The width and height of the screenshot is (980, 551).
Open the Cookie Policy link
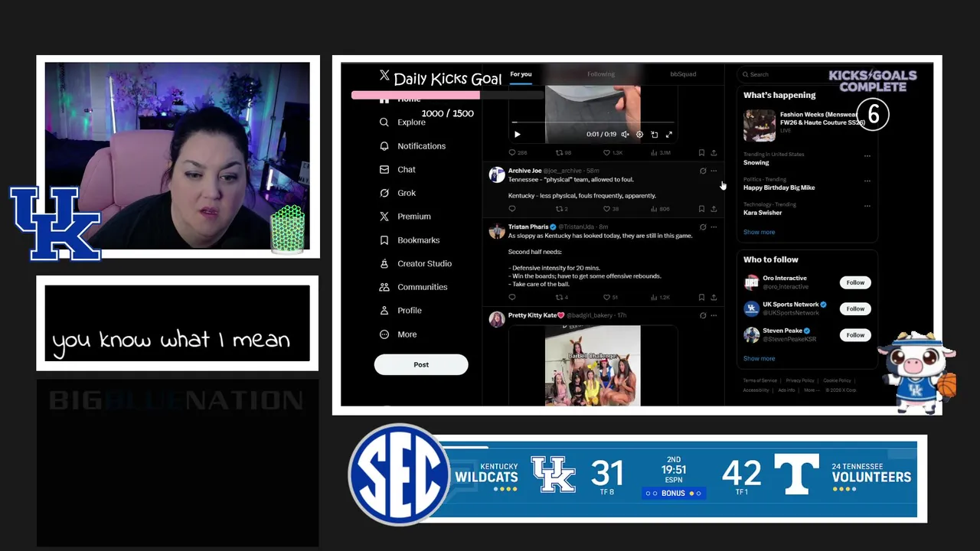(837, 380)
